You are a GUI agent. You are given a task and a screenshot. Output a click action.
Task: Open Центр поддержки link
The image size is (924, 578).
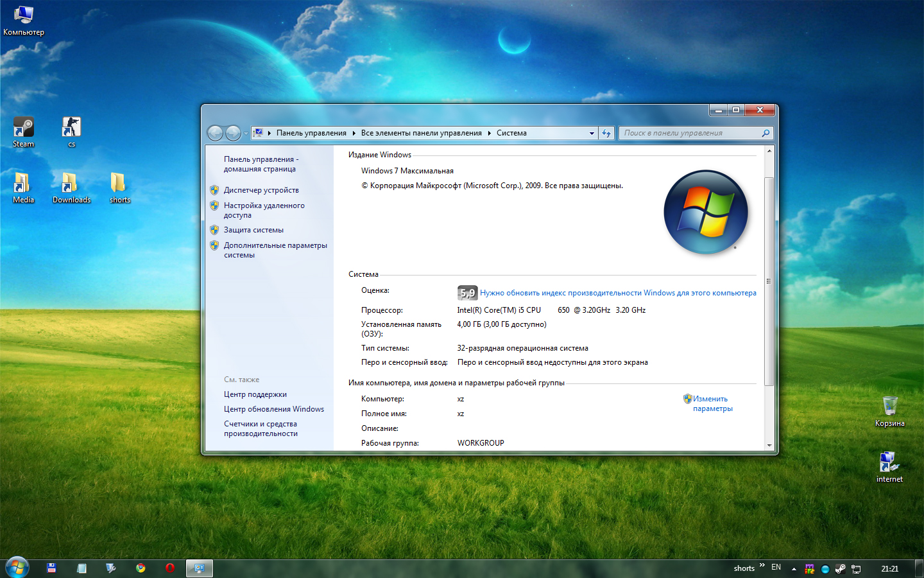pos(255,394)
